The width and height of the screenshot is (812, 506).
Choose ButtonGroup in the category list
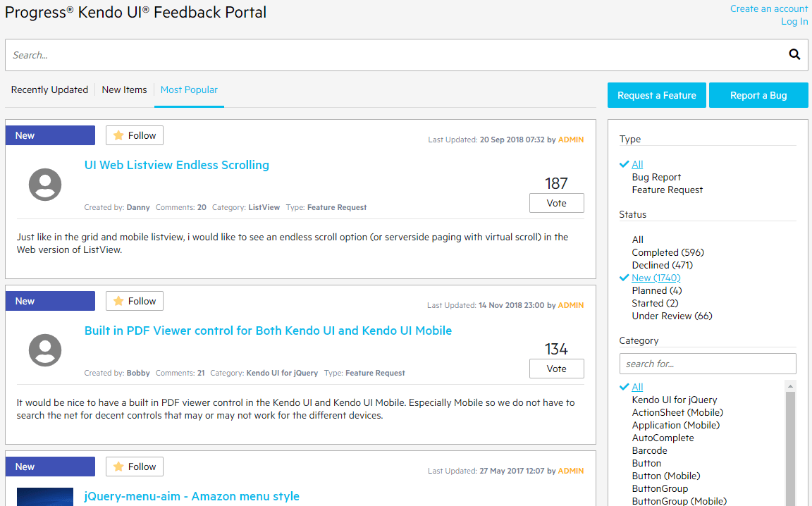(x=660, y=488)
